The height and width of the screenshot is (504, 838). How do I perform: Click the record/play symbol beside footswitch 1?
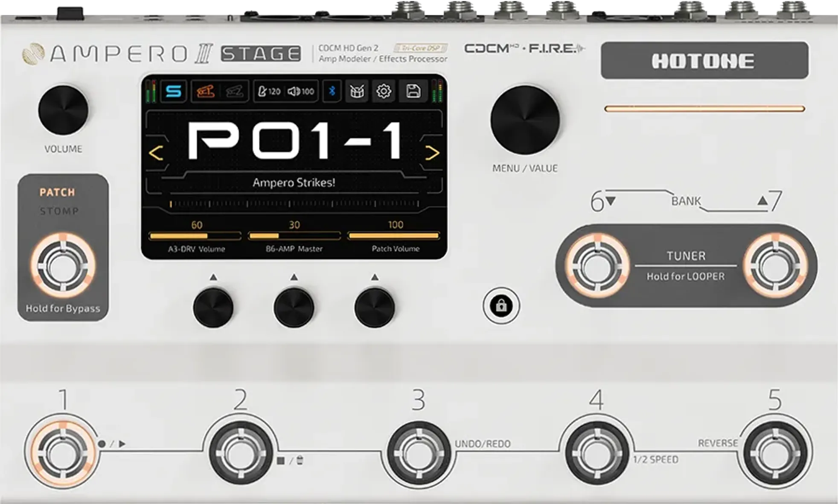pyautogui.click(x=112, y=444)
